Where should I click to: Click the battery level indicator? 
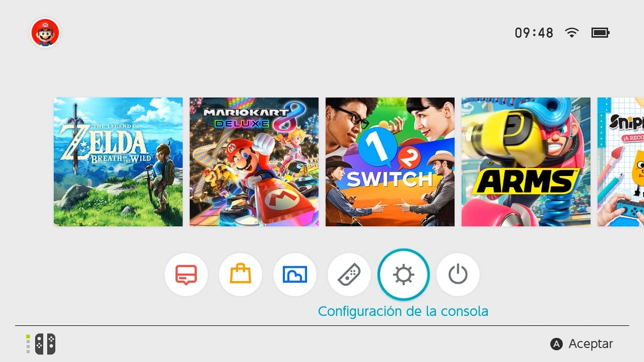(600, 33)
